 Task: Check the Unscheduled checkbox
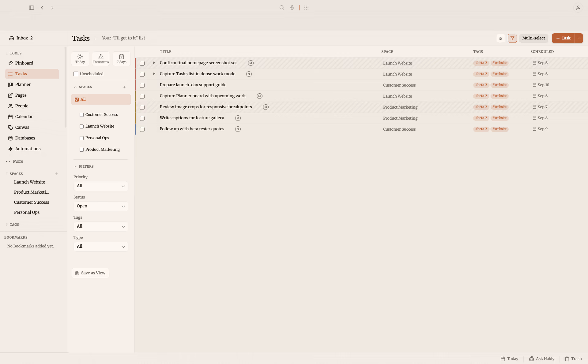point(76,74)
